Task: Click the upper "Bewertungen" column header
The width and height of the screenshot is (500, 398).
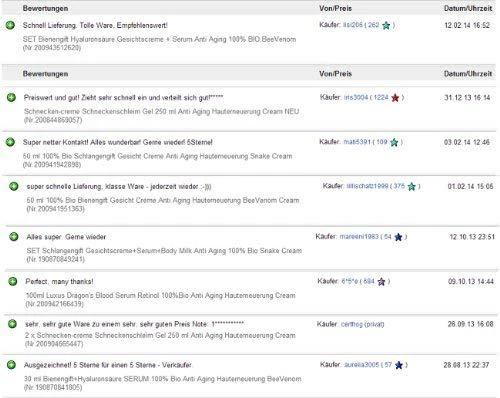Action: pos(45,8)
